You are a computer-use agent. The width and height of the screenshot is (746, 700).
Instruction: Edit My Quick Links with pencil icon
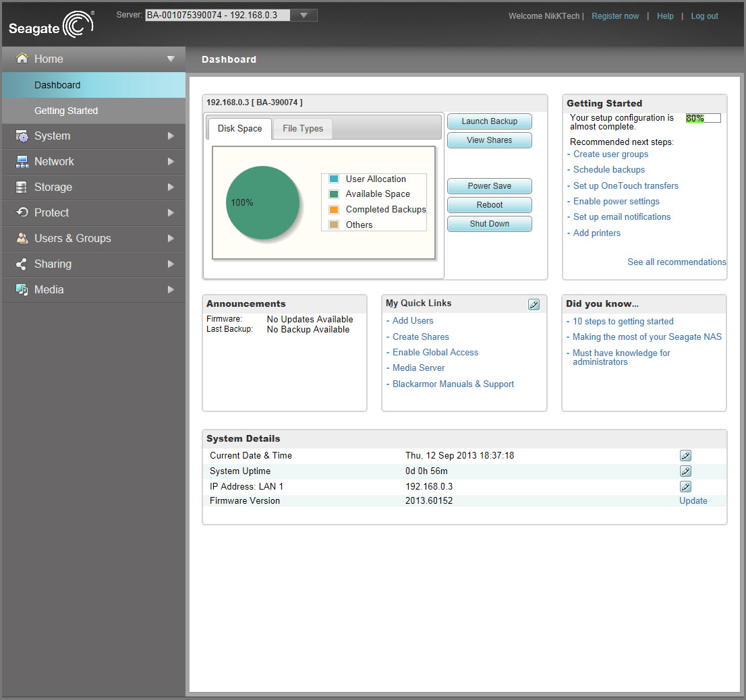click(x=534, y=304)
